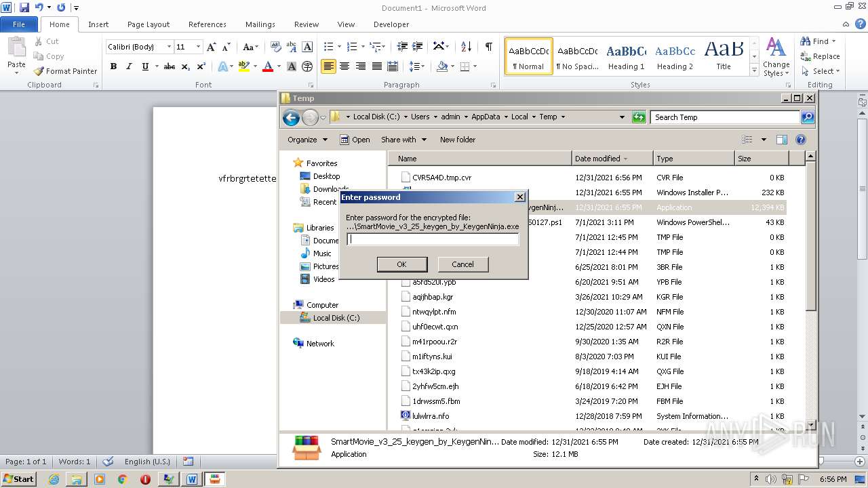868x488 pixels.
Task: Open Explorer change-view dropdown arrow
Action: click(x=764, y=140)
